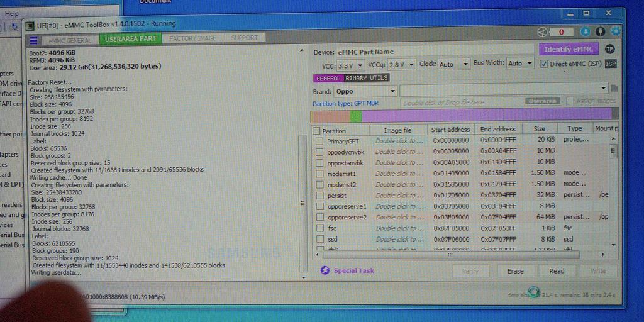This screenshot has height=322, width=644.
Task: Click the ISP badge icon
Action: coord(611,64)
